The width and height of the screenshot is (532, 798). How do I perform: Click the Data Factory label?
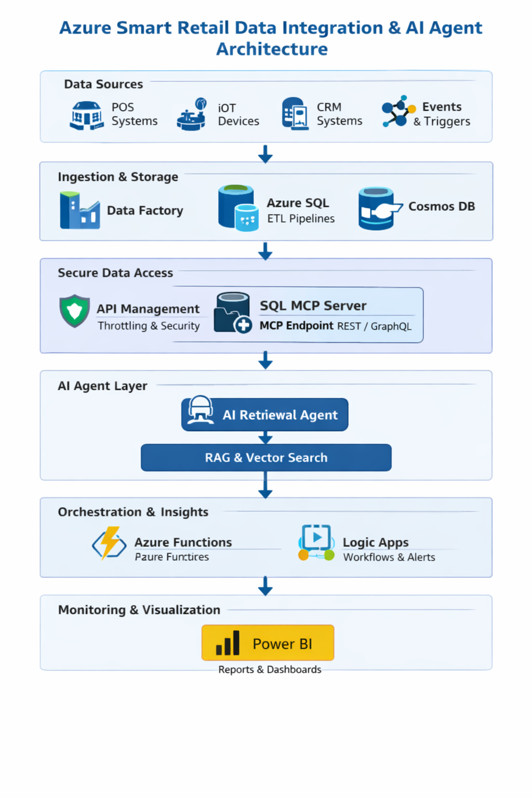point(145,210)
